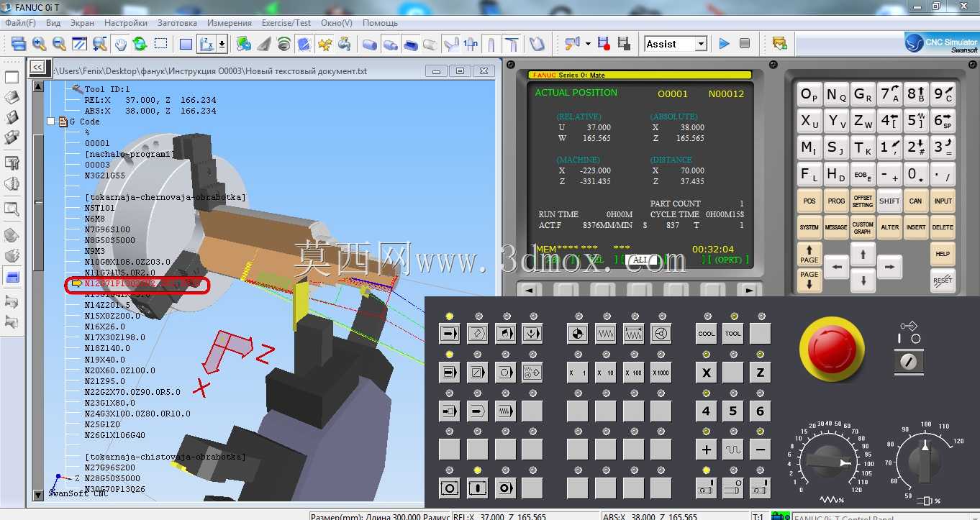The width and height of the screenshot is (980, 520).
Task: Toggle the rapid traverse wave button
Action: [x=733, y=450]
